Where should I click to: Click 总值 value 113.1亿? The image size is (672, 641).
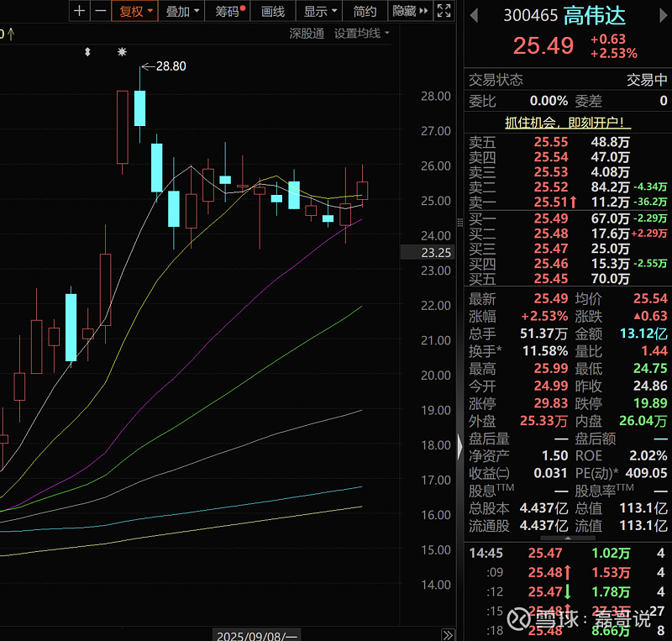pos(643,508)
